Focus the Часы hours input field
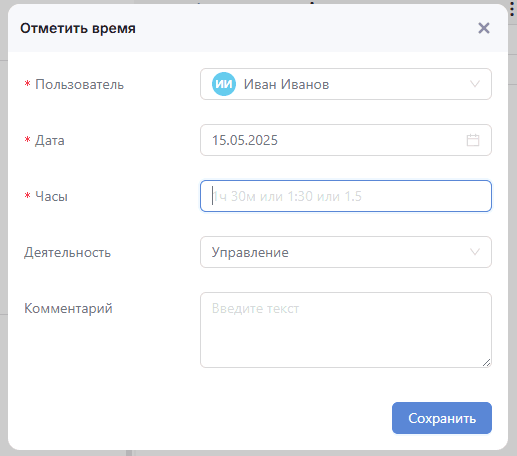517x456 pixels. coord(346,196)
